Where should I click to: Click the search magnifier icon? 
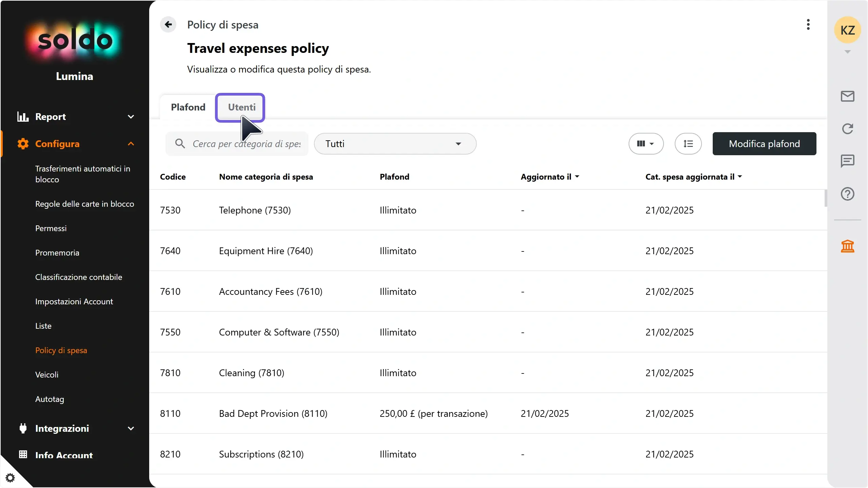click(x=180, y=144)
